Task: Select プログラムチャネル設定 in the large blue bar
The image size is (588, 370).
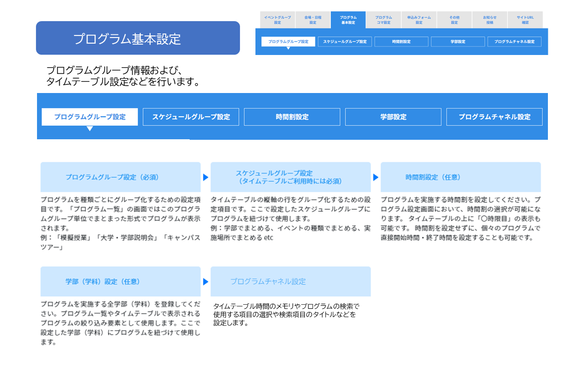Action: point(494,117)
